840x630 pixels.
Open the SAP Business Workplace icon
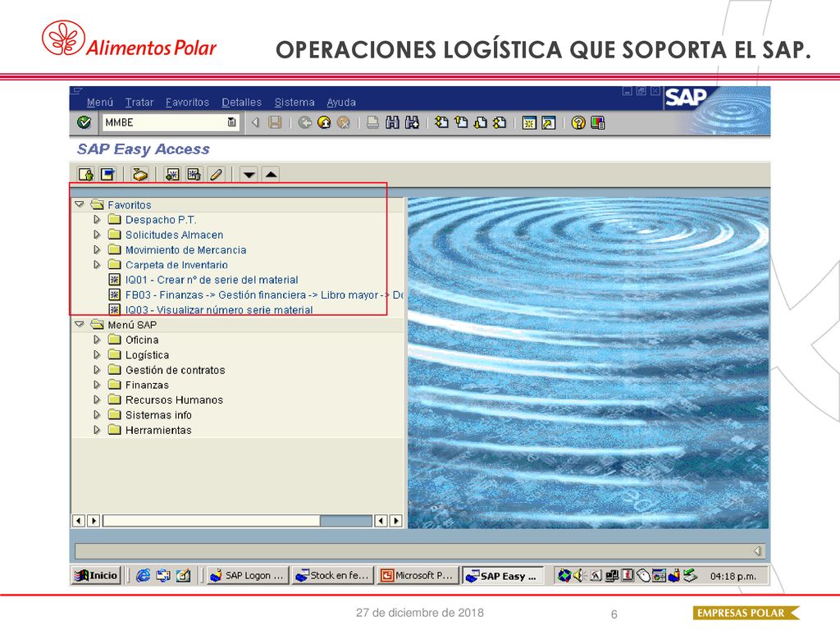139,174
